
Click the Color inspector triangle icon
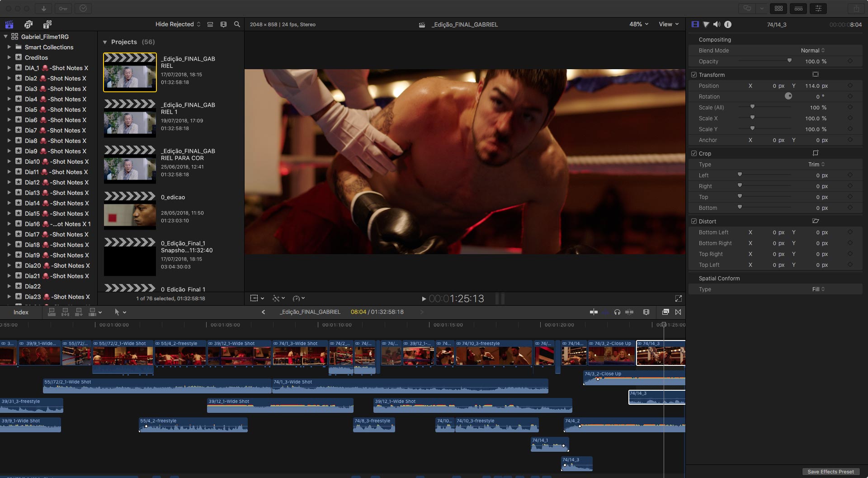tap(706, 24)
